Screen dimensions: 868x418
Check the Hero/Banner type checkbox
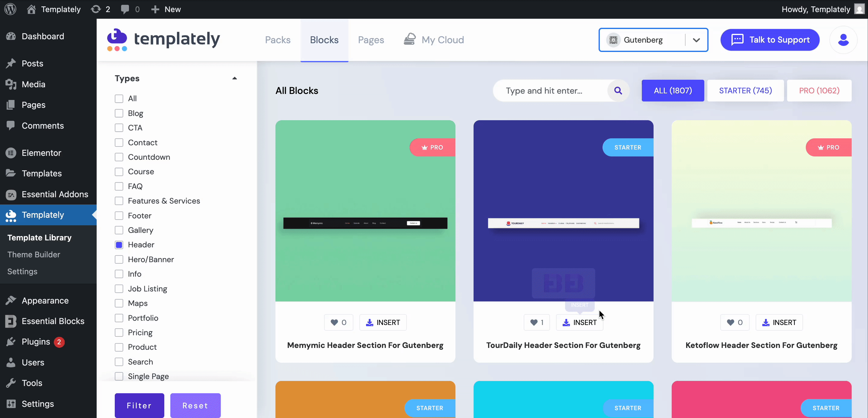coord(119,259)
